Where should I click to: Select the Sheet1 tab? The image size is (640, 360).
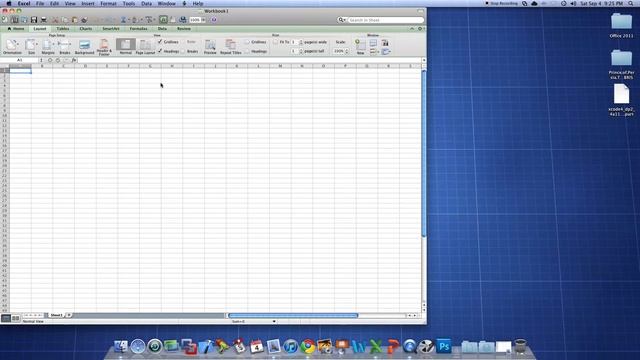click(56, 315)
